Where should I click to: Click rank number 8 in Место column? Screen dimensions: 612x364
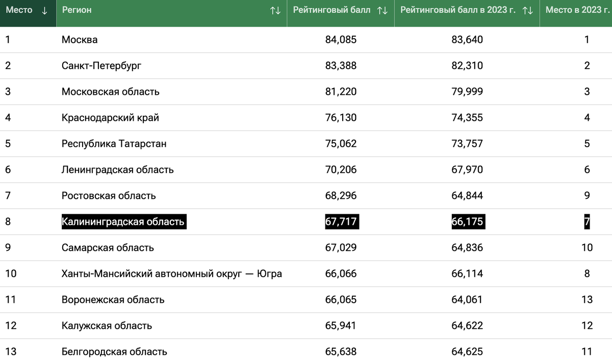(8, 222)
